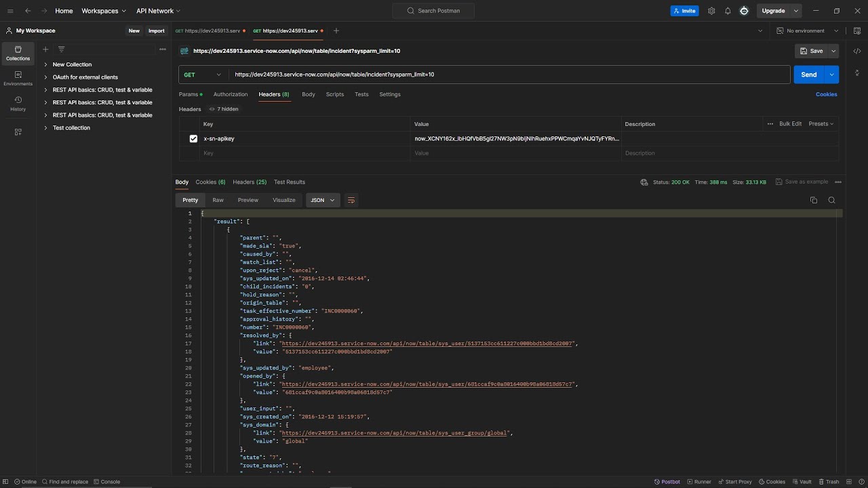Click the collections filter icon
Screen dimensions: 868x488
click(61, 49)
